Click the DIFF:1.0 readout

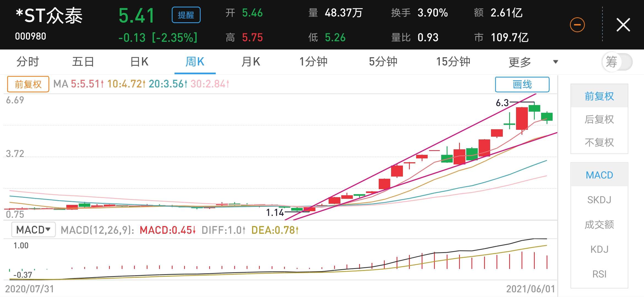click(x=223, y=230)
